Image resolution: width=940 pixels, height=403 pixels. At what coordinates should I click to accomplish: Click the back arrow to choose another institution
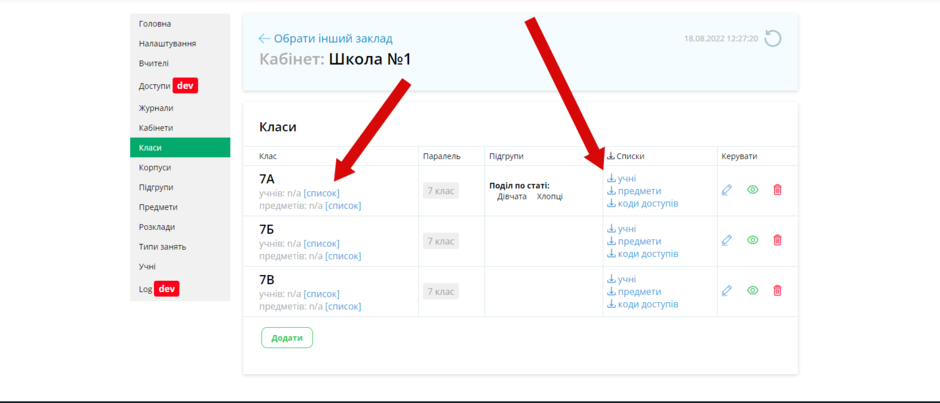coord(264,39)
